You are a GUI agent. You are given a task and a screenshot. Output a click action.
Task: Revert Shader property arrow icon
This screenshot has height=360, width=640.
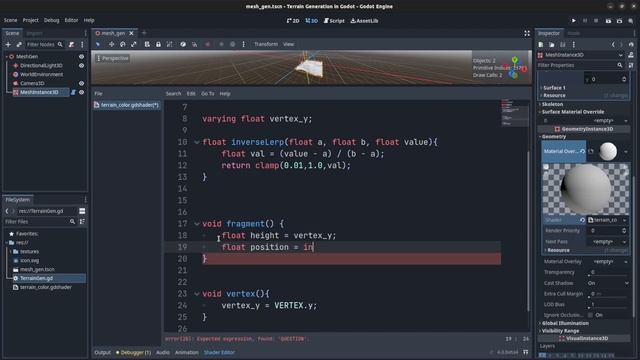click(582, 220)
